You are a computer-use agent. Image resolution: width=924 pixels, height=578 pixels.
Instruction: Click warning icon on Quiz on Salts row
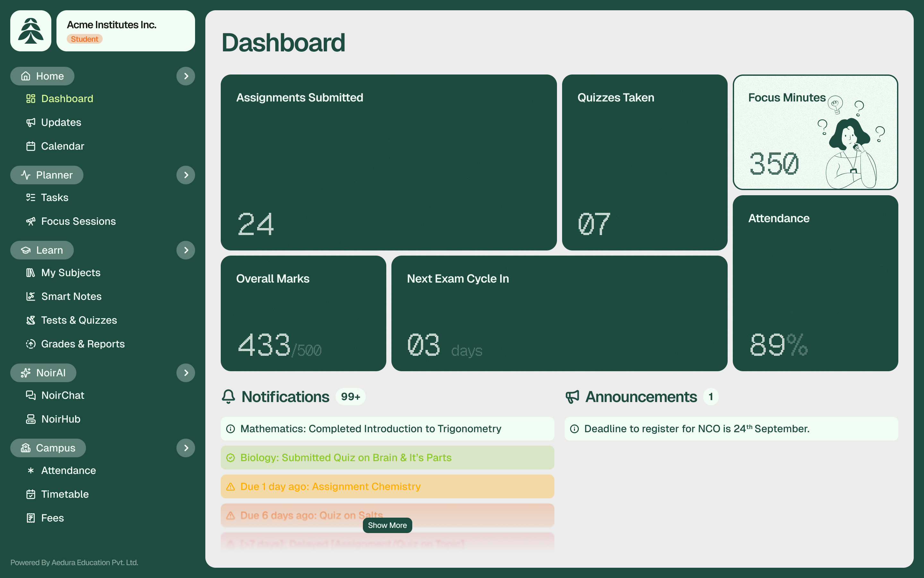231,515
